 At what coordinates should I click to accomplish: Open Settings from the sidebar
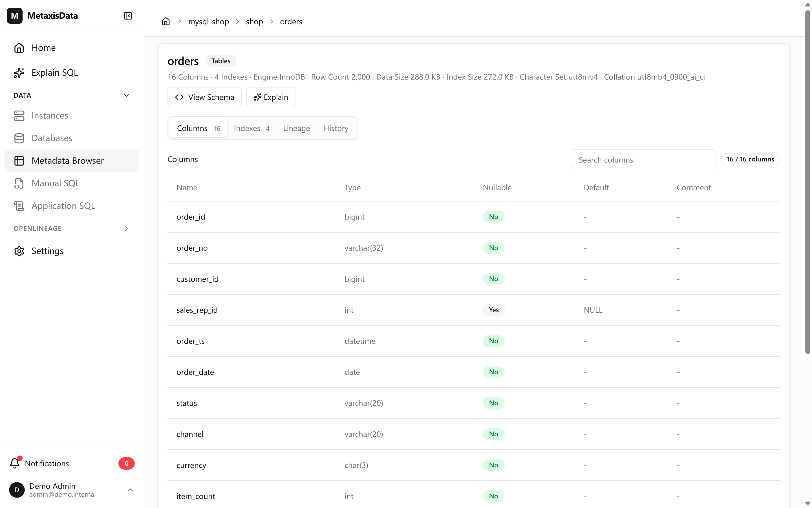[x=72, y=251]
